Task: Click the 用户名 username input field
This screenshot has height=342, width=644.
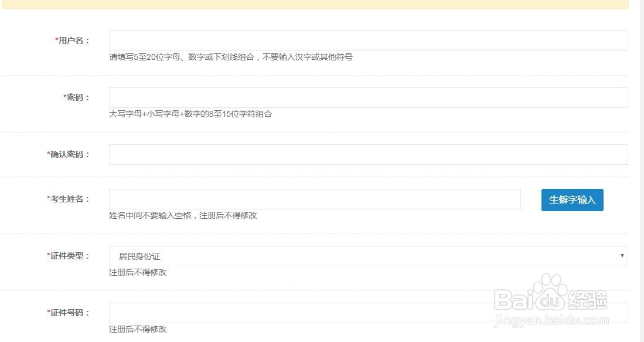Action: [x=367, y=40]
